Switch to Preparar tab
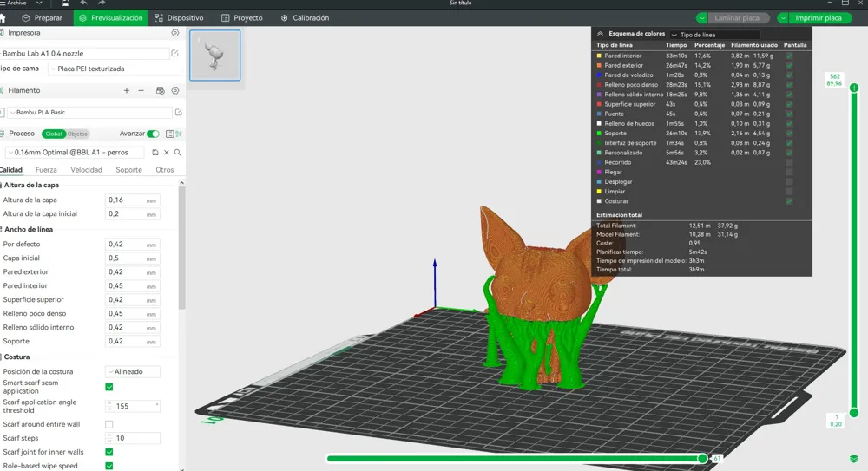 pyautogui.click(x=42, y=17)
